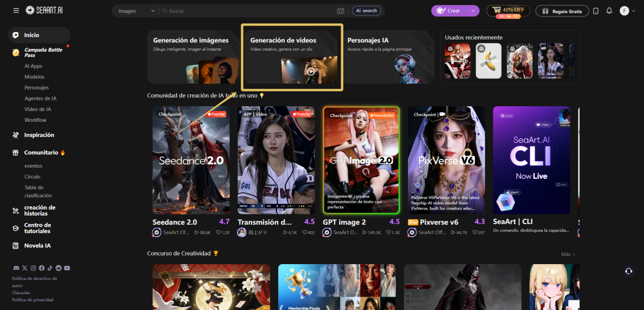Open the hamburger menu in the header
Viewport: 644px width, 310px height.
coord(16,10)
